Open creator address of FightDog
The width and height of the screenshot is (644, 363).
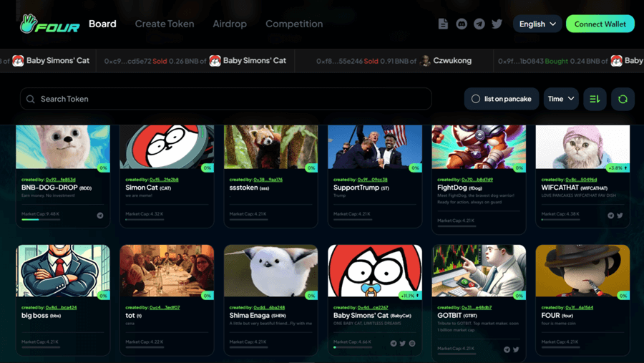477,180
